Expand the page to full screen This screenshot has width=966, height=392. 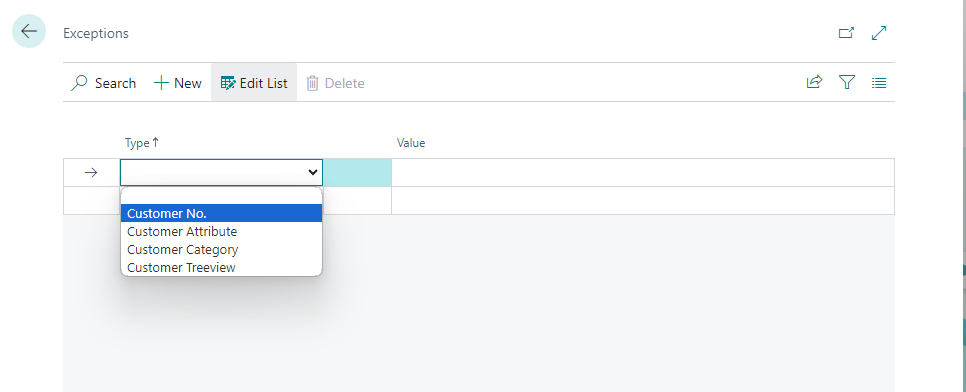pos(879,33)
